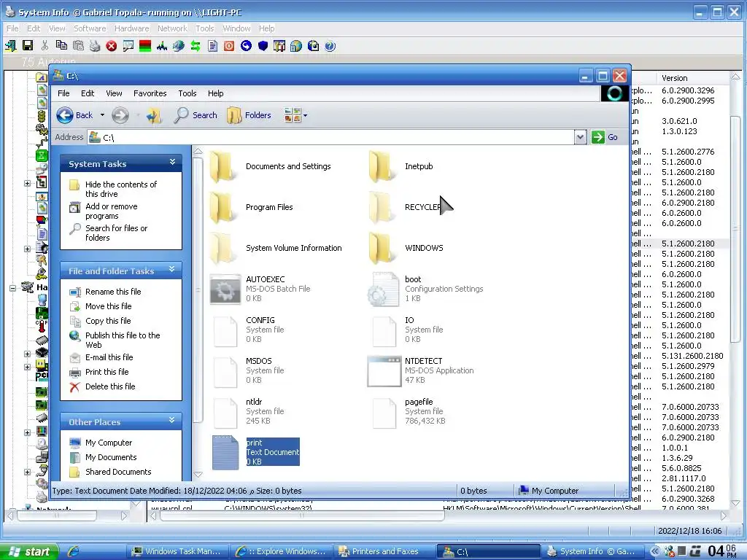Click the text document report icon in toolbar
Screen dimensions: 747x560
(212, 46)
